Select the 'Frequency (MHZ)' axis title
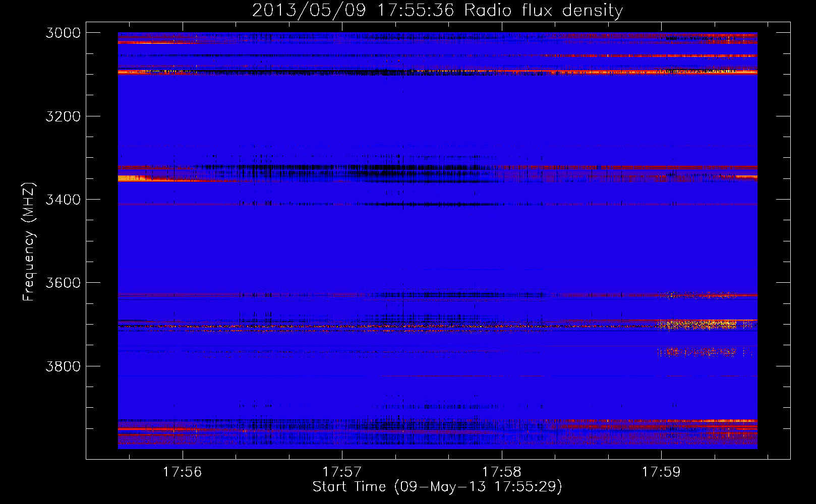 (x=29, y=242)
